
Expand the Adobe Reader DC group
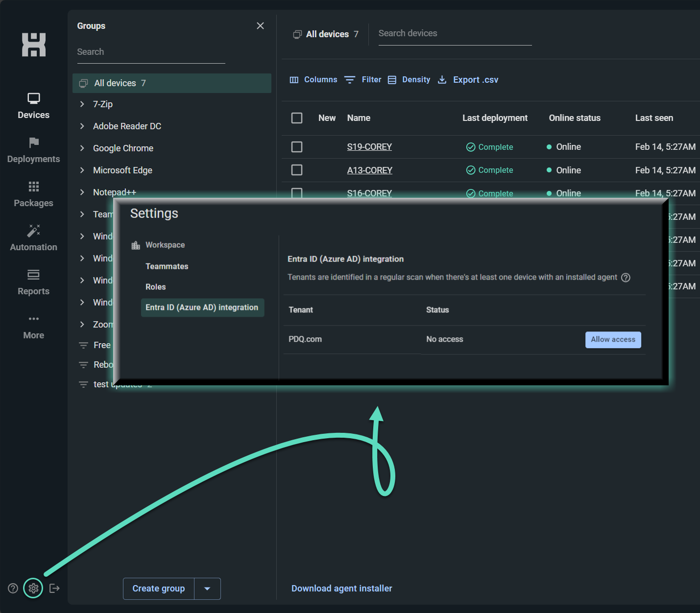(x=82, y=126)
